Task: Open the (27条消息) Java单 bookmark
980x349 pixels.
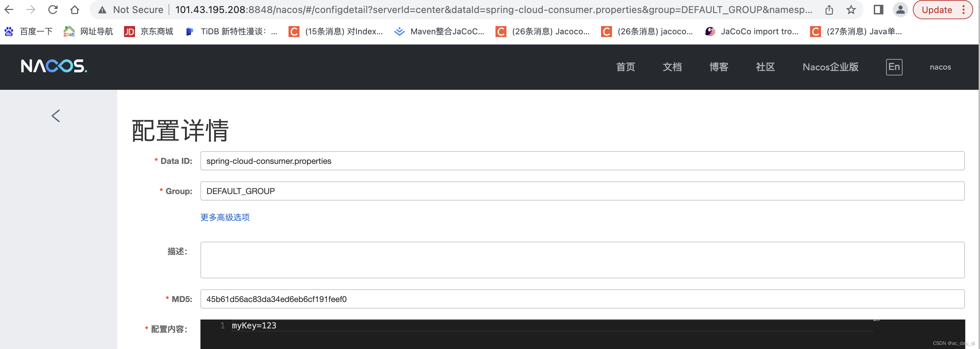Action: tap(856, 32)
